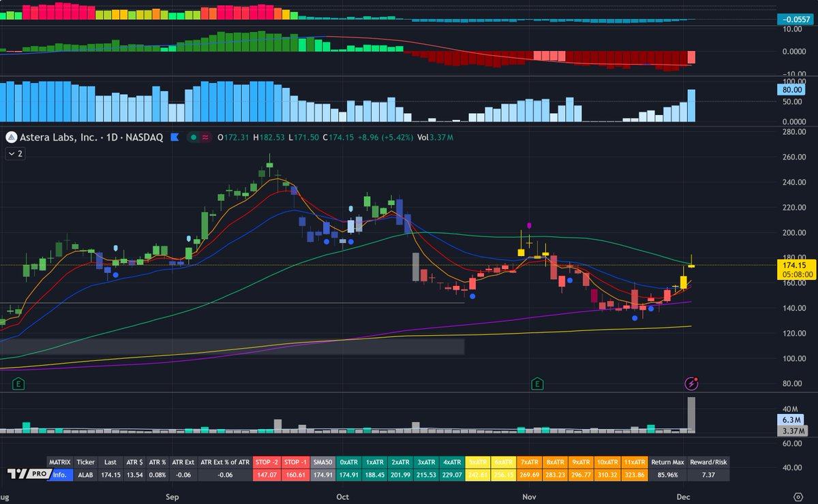Image resolution: width=818 pixels, height=504 pixels.
Task: Select the purple signal dot above early November candle
Action: [x=530, y=225]
